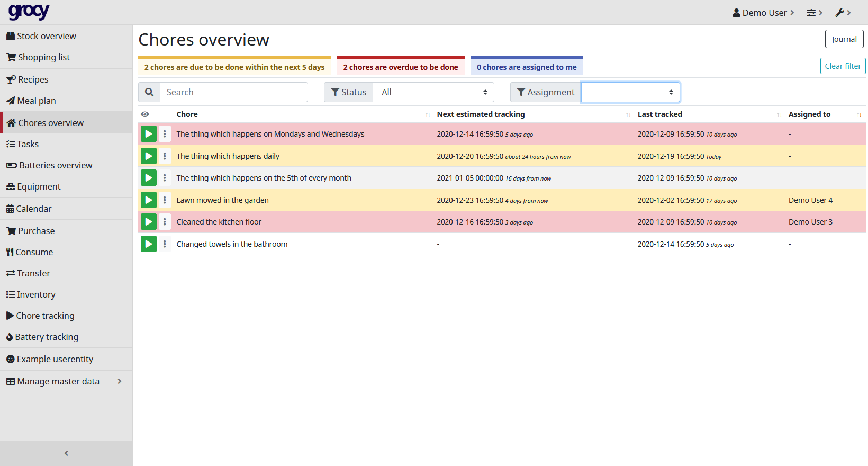Click the Journal button
The width and height of the screenshot is (868, 466).
coord(844,39)
